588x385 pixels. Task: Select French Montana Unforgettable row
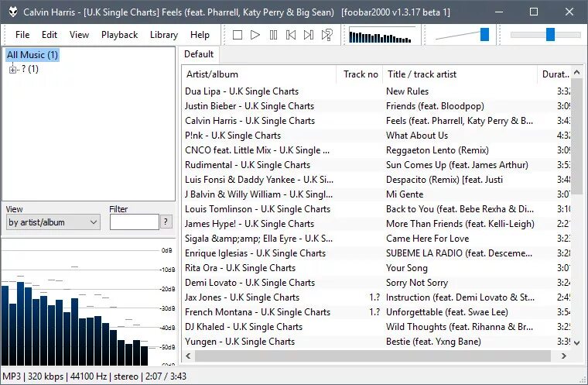pos(377,312)
